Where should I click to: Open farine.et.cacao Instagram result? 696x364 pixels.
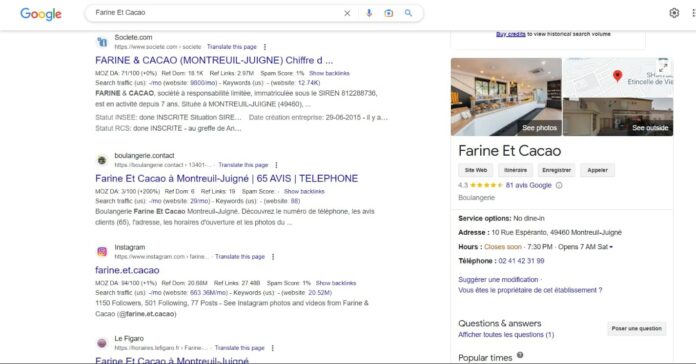(x=127, y=270)
